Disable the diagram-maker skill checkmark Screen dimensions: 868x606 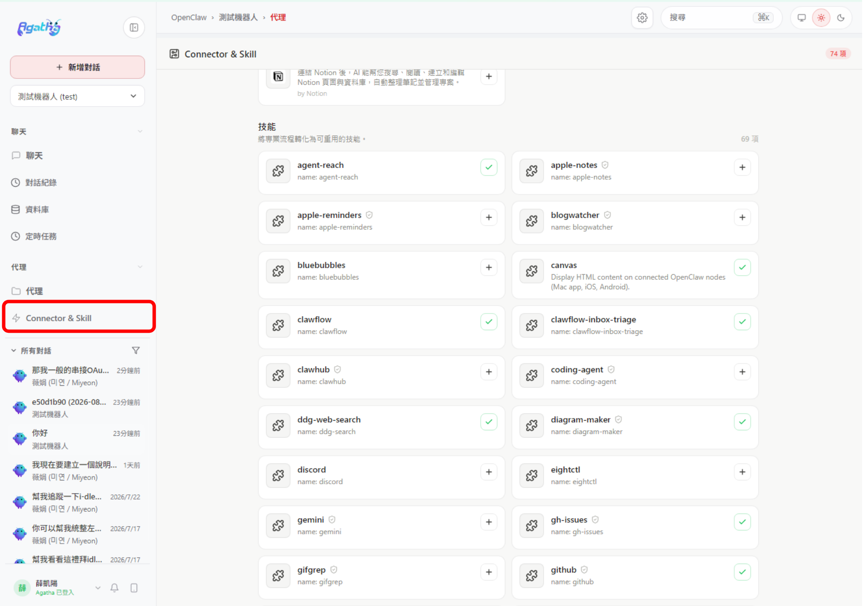tap(742, 422)
